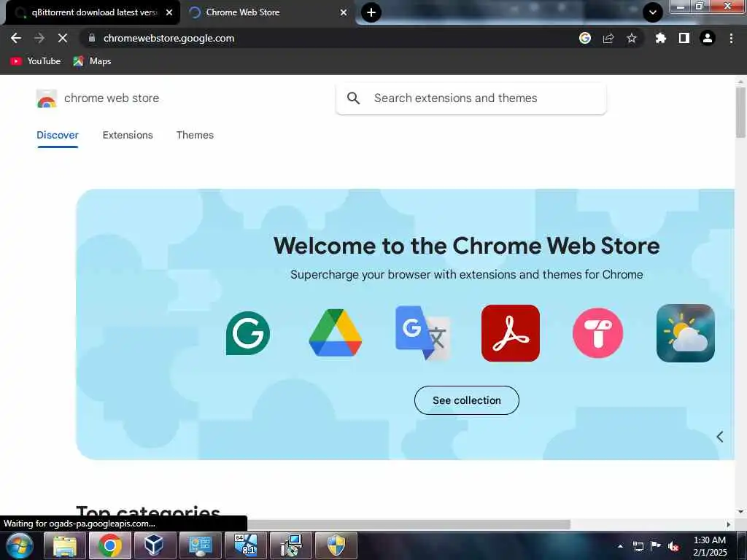Viewport: 747px width, 560px height.
Task: Click the network tray icon
Action: point(638,546)
